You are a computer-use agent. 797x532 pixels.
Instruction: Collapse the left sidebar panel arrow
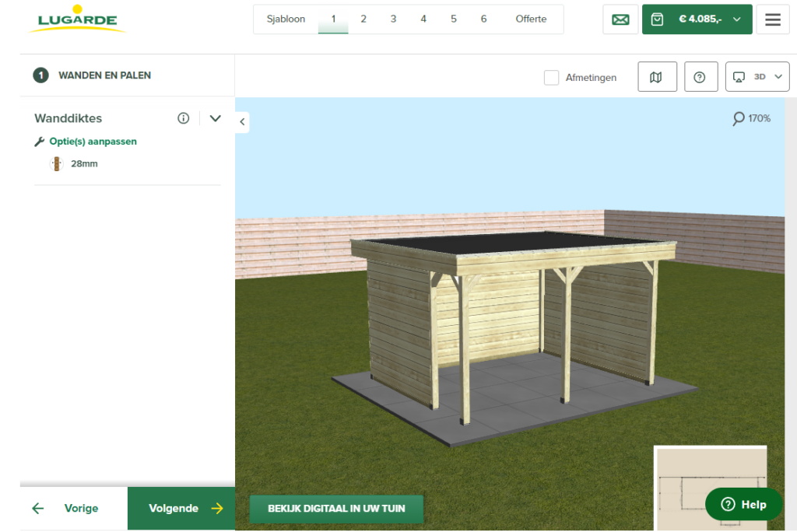pyautogui.click(x=243, y=122)
